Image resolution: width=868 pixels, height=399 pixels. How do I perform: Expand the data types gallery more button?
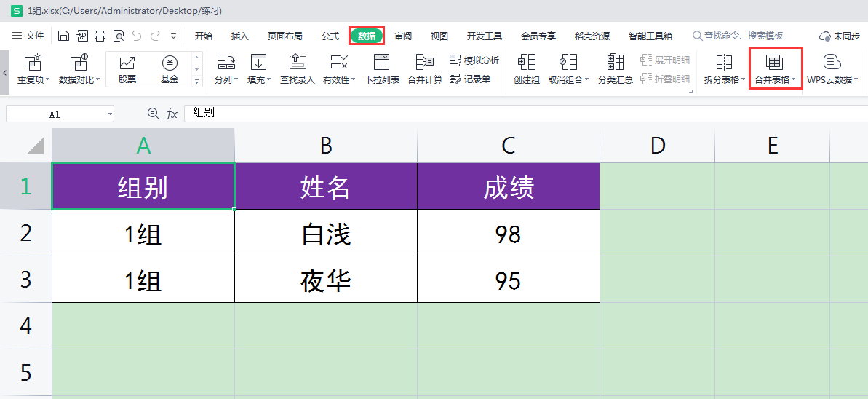tap(197, 81)
